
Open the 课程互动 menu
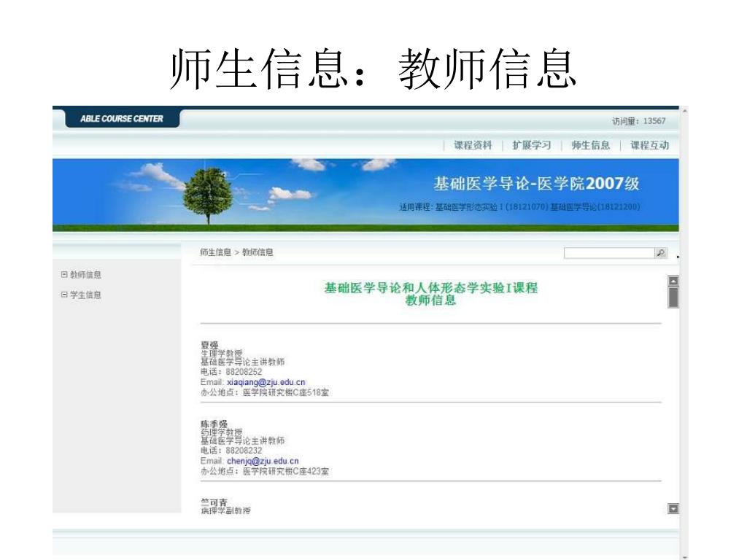(x=650, y=145)
